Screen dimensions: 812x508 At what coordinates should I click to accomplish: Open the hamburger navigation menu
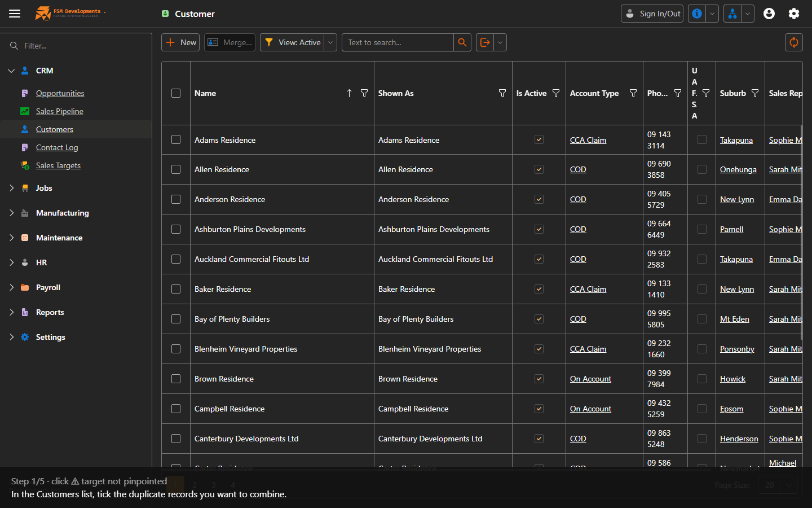tap(15, 14)
